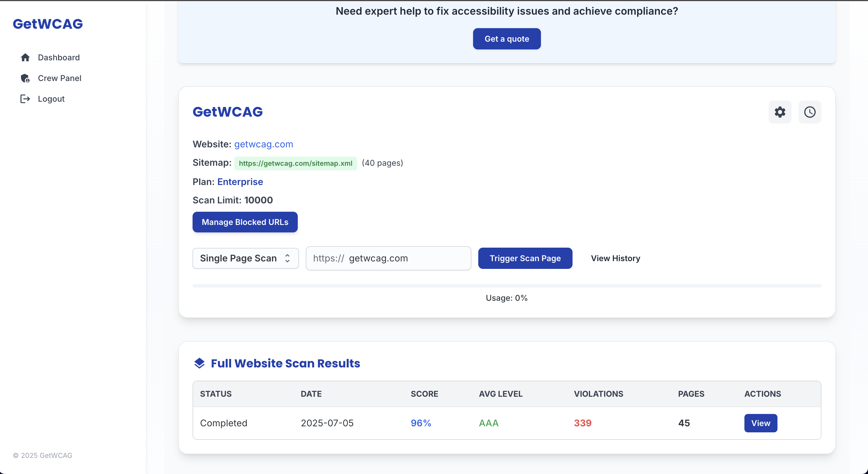This screenshot has width=868, height=474.
Task: Open View History link
Action: (x=615, y=258)
